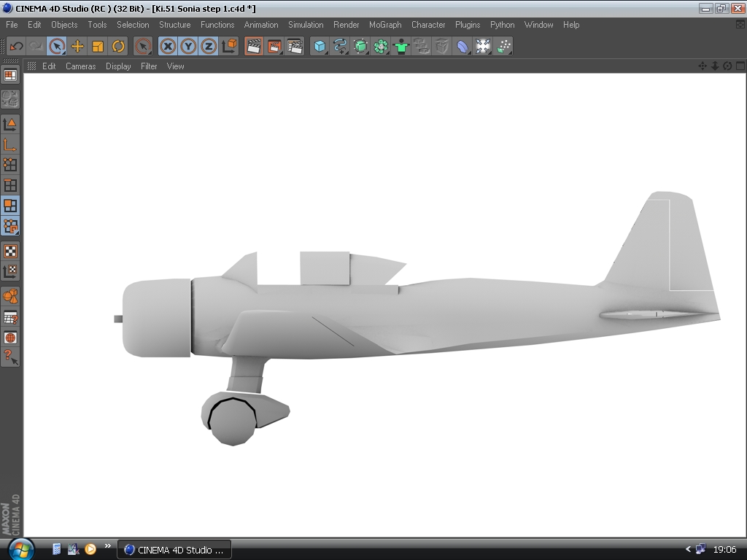
Task: Toggle the X axis lock
Action: 168,47
